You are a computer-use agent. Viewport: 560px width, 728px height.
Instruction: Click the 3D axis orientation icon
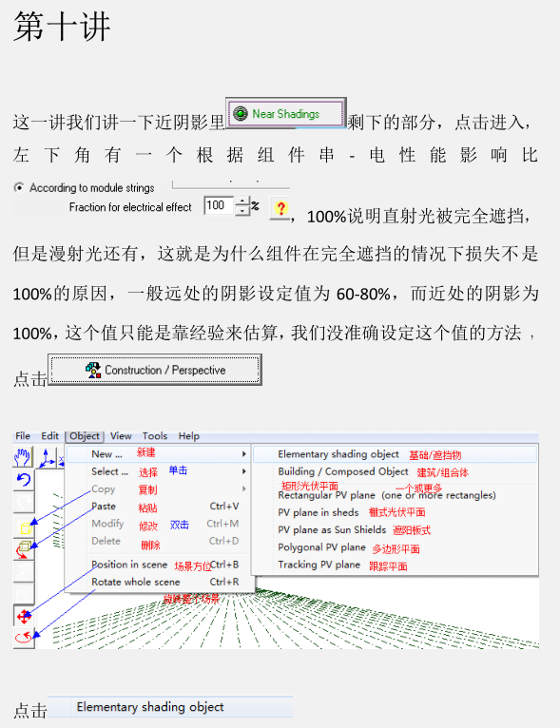(47, 458)
